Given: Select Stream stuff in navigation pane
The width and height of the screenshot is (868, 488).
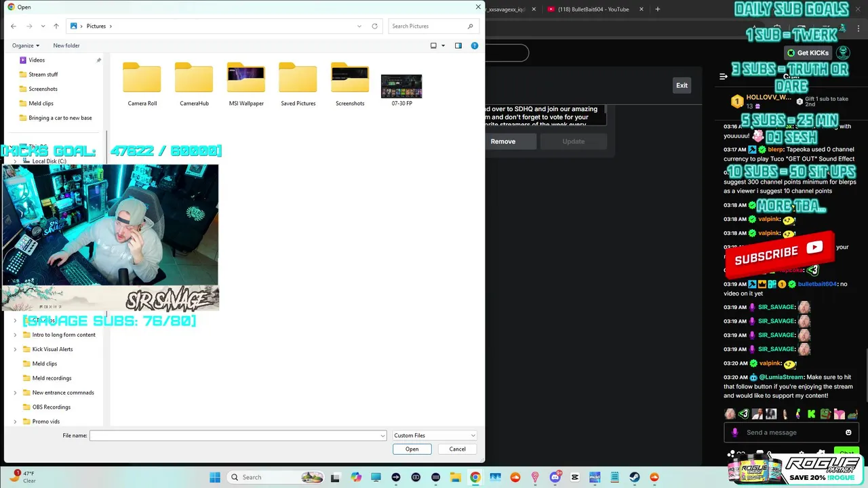Looking at the screenshot, I should (x=43, y=75).
